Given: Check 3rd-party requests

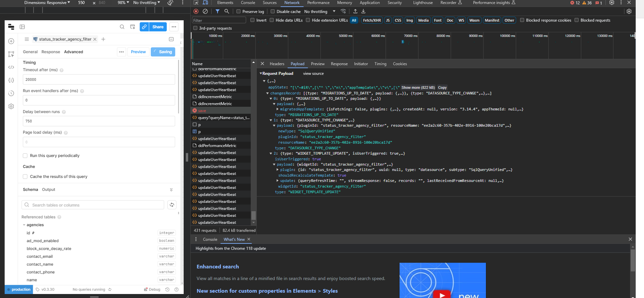Looking at the screenshot, I should pos(195,28).
